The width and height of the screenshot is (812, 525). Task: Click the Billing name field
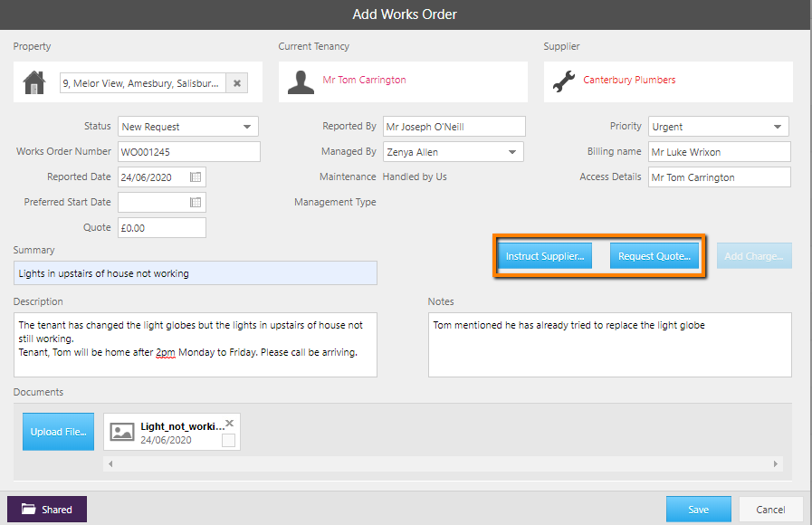[720, 152]
